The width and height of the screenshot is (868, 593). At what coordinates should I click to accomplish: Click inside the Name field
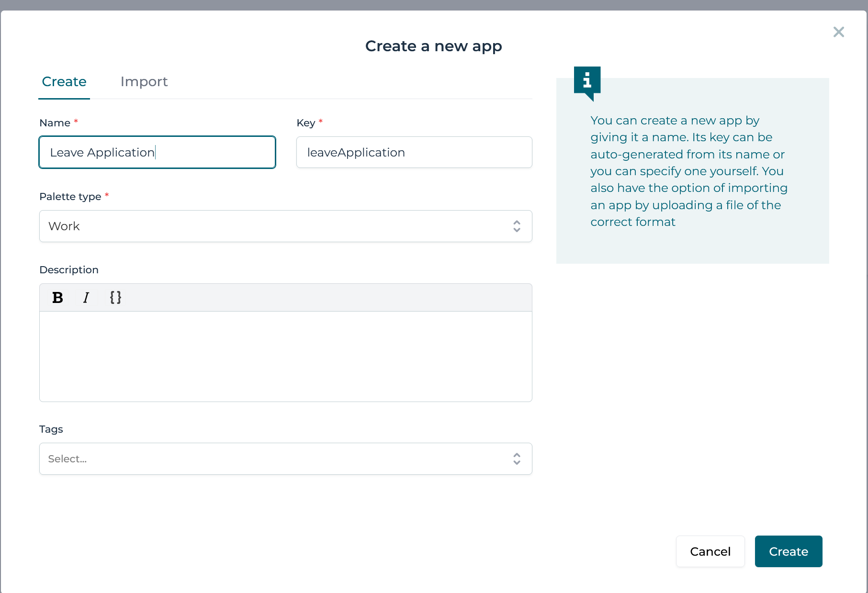click(157, 152)
